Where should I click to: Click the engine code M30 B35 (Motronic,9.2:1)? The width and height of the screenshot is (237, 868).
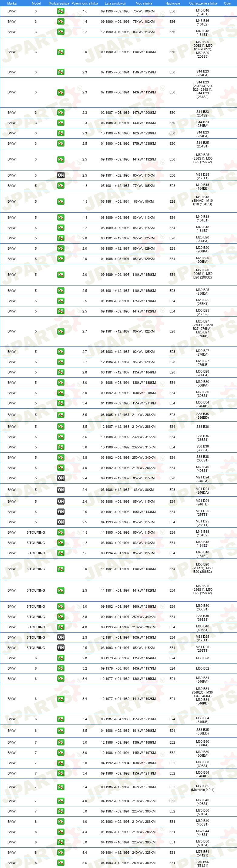[x=202, y=788]
